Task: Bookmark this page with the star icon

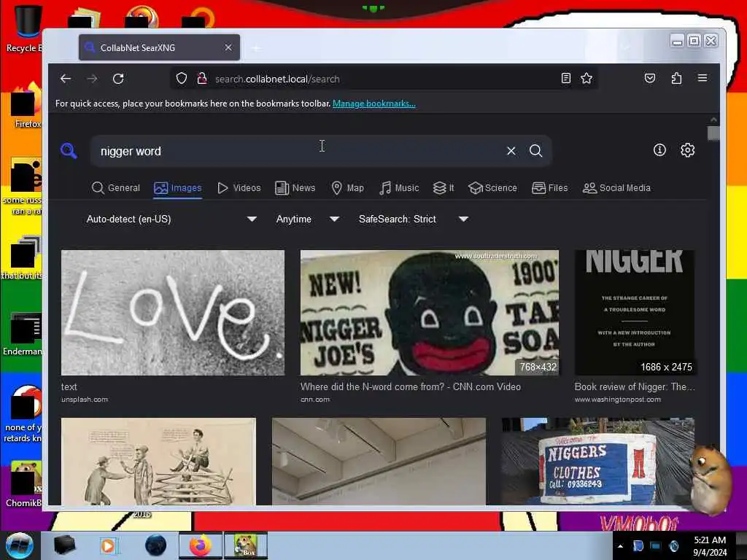Action: pos(587,78)
